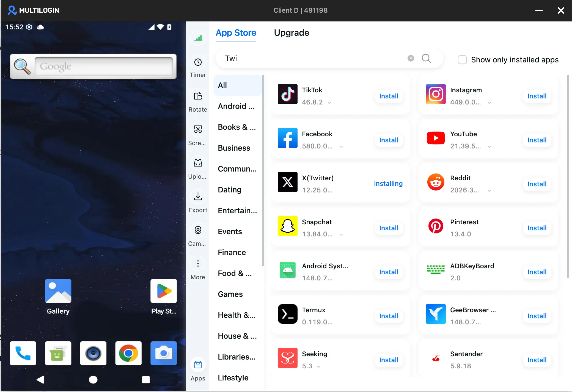Choose the Finance category

point(237,252)
